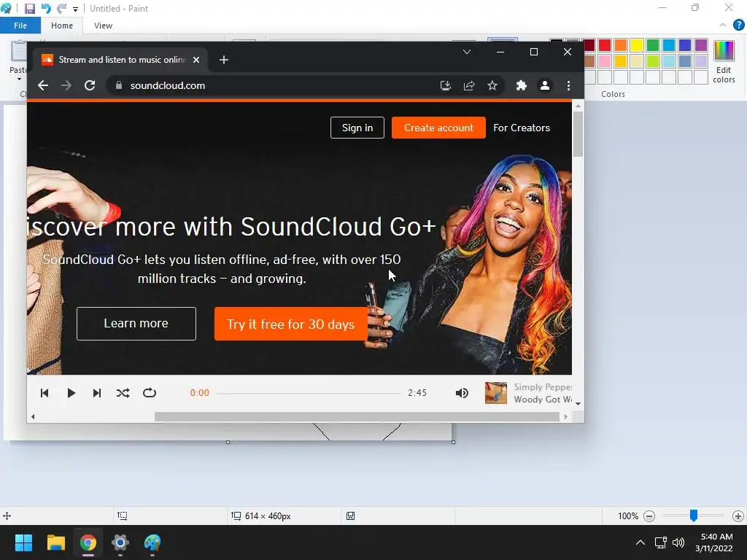Skip to next track
This screenshot has width=747, height=560.
97,393
